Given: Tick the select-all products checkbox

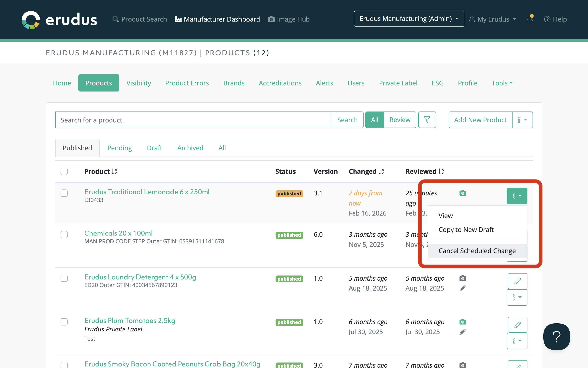Looking at the screenshot, I should click(x=64, y=171).
